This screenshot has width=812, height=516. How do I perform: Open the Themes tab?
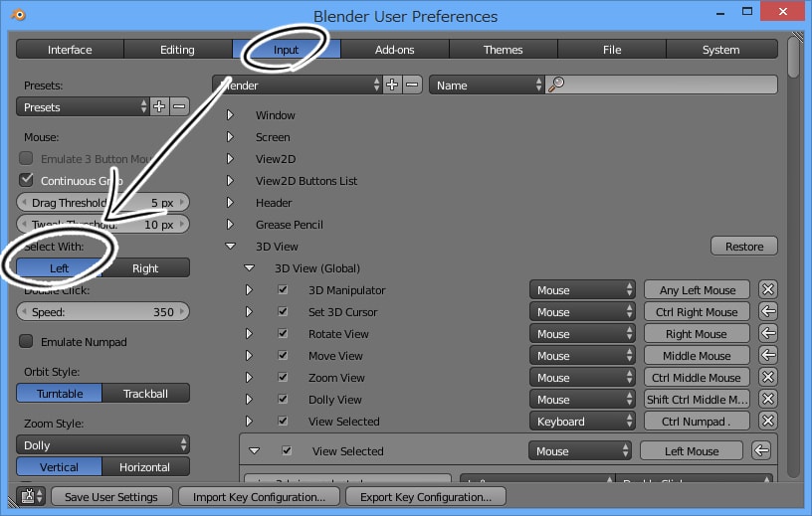[x=503, y=49]
